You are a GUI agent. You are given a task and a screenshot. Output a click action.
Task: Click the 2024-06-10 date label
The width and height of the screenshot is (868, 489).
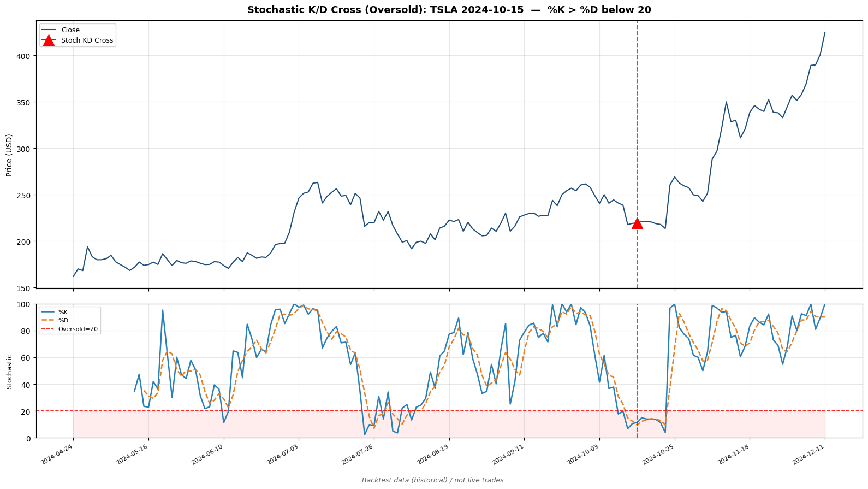point(208,455)
